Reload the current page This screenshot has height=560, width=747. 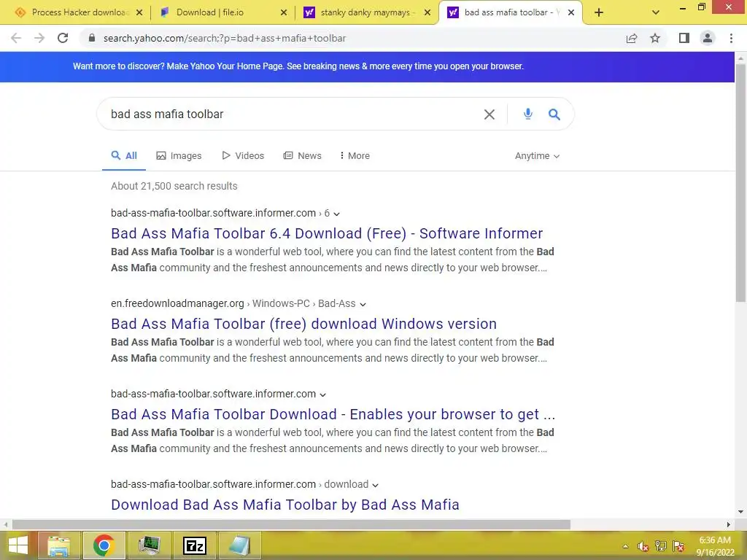coord(63,38)
